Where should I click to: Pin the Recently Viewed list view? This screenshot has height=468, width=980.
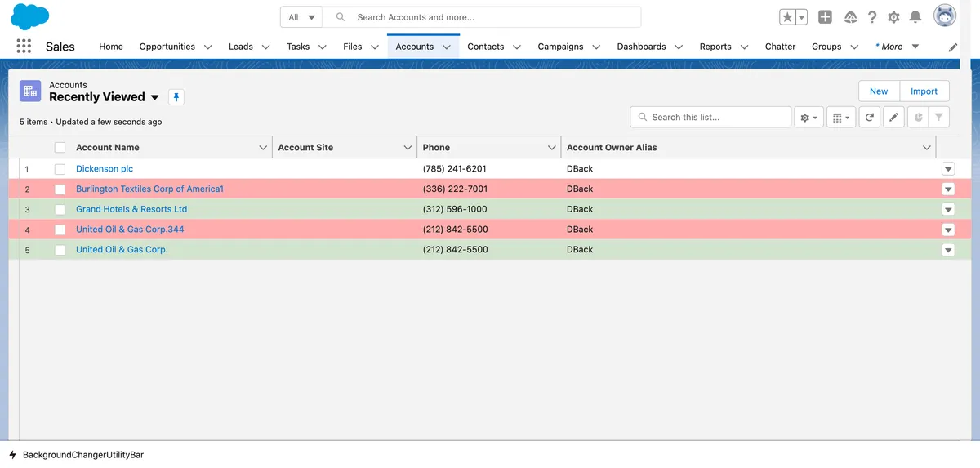[176, 97]
